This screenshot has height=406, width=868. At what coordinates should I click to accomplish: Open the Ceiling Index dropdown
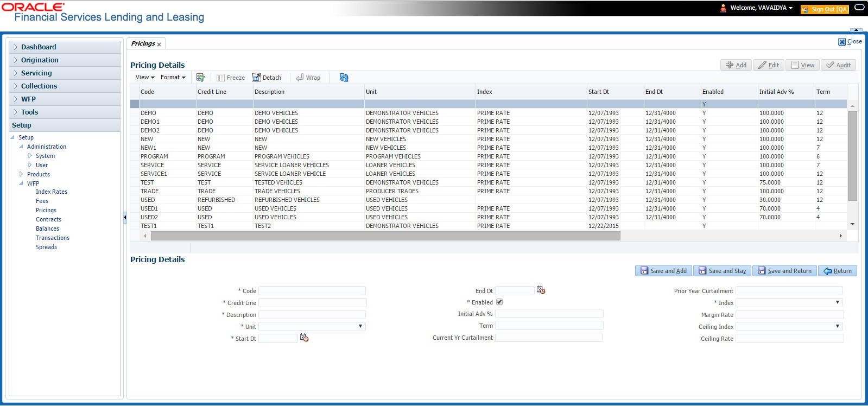838,326
